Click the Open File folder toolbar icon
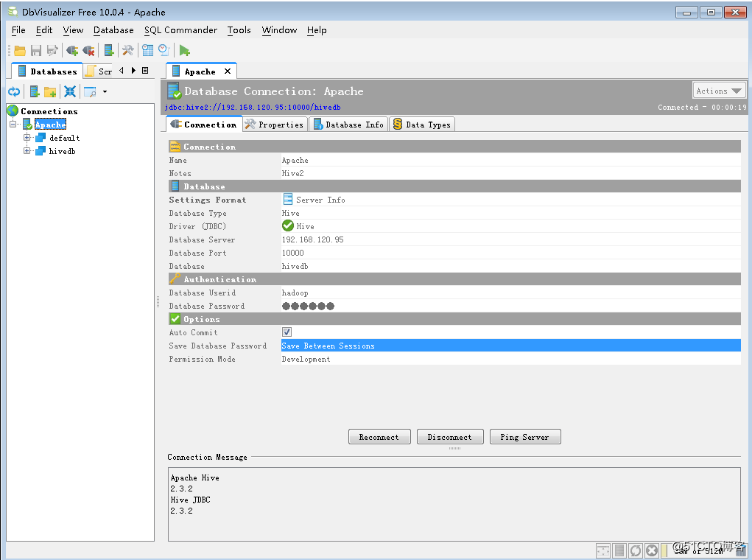 pyautogui.click(x=20, y=50)
